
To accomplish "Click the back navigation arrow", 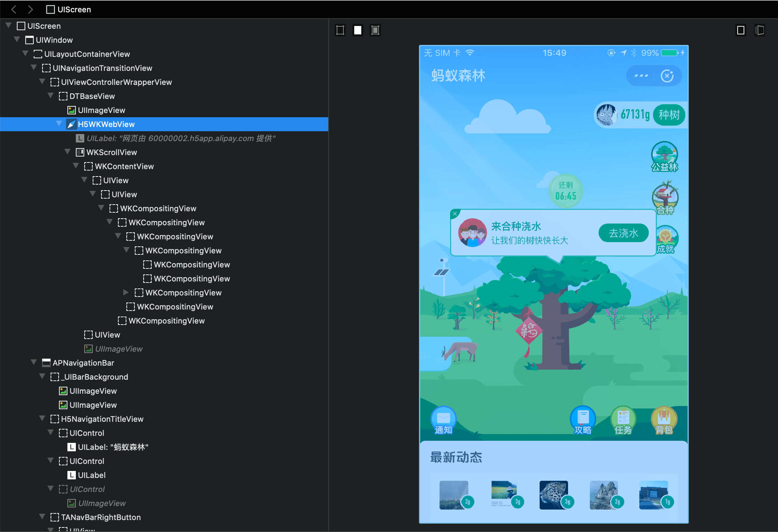I will click(14, 9).
